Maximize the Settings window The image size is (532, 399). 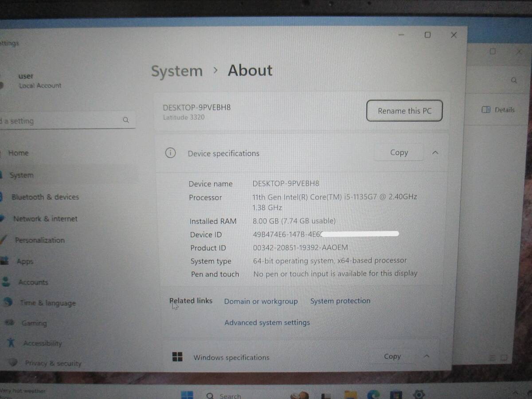click(x=427, y=35)
